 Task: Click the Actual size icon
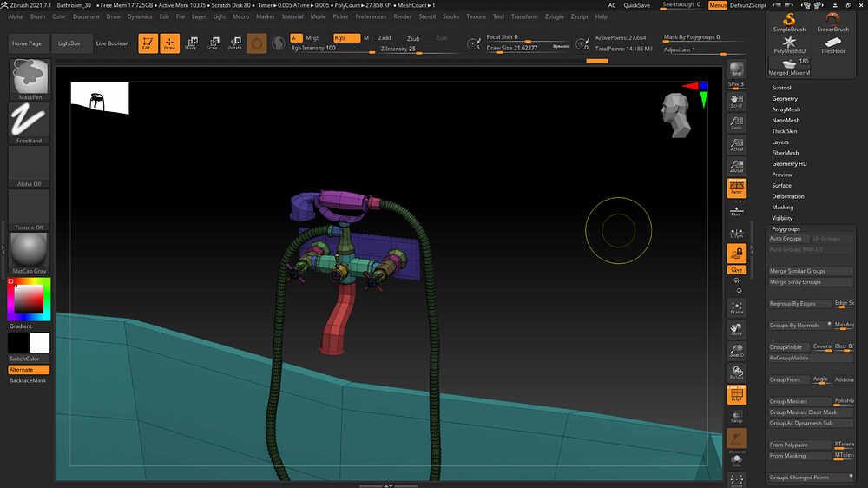737,145
